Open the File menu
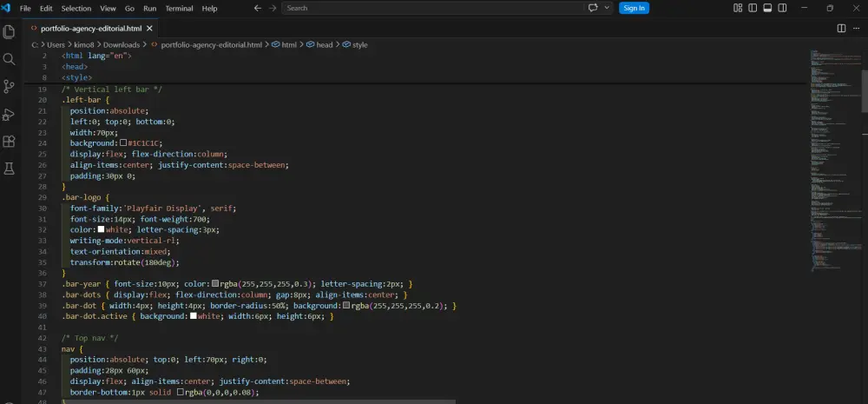This screenshot has height=404, width=868. coord(25,9)
